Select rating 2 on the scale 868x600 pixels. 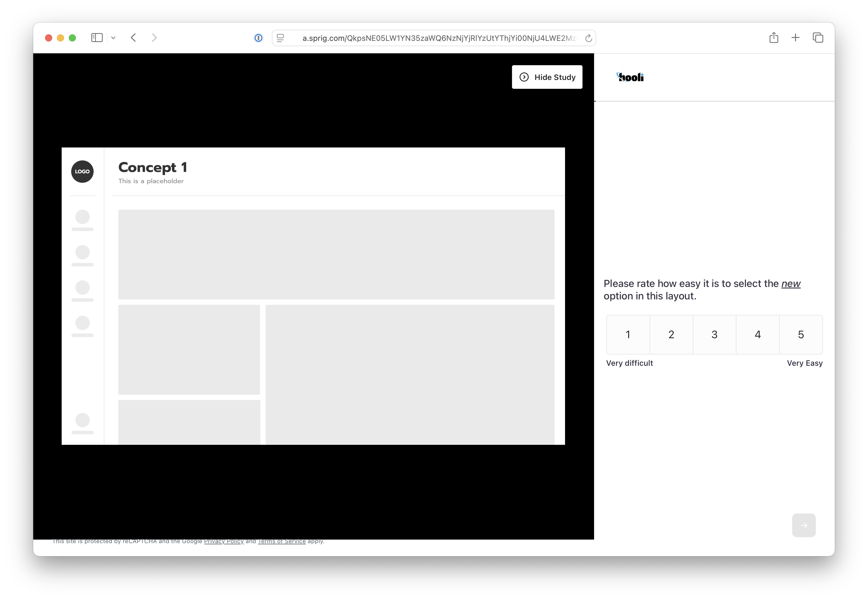671,334
